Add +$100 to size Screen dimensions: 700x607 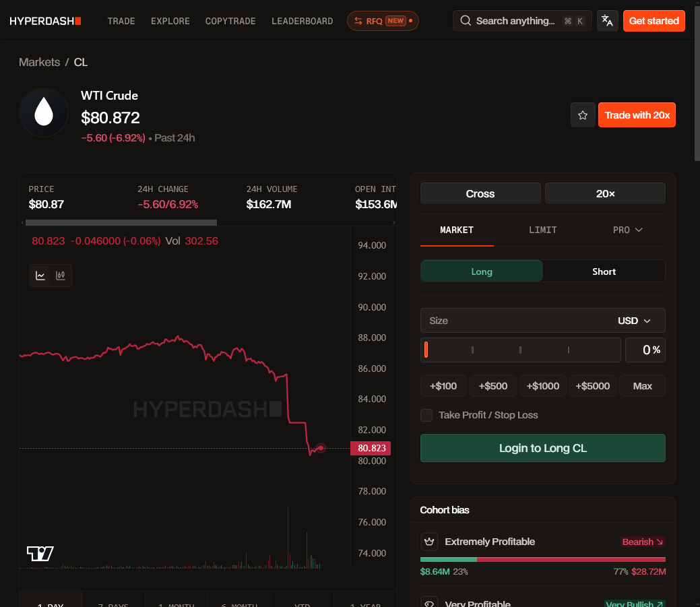tap(443, 386)
